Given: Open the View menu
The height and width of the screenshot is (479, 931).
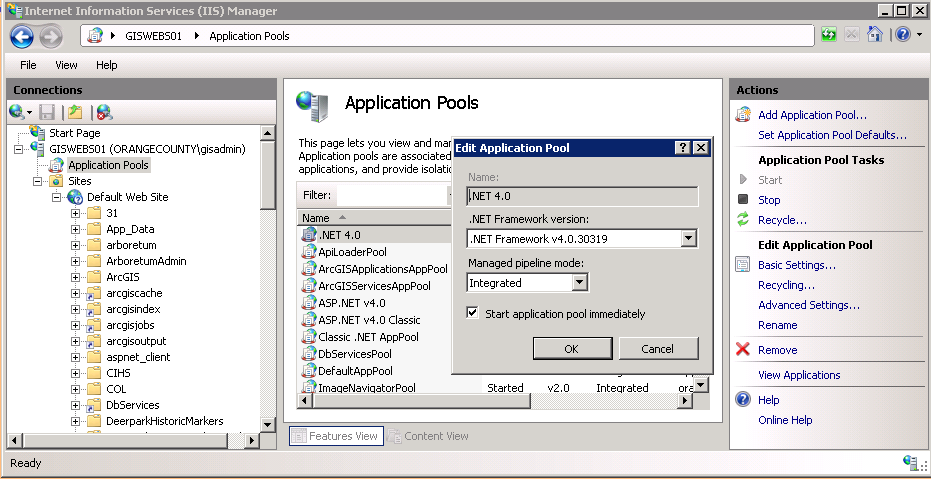Looking at the screenshot, I should click(66, 65).
